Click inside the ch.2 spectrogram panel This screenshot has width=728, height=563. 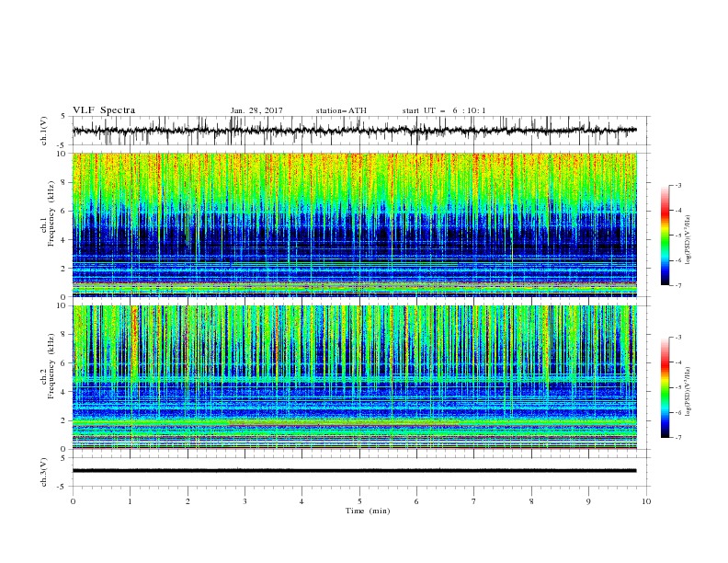(x=354, y=377)
